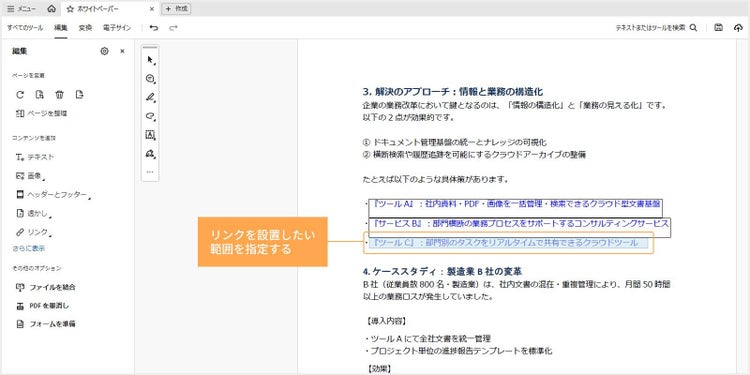Screen dimensions: 750x375
Task: Open the quick toolbar more options dots
Action: [x=150, y=172]
